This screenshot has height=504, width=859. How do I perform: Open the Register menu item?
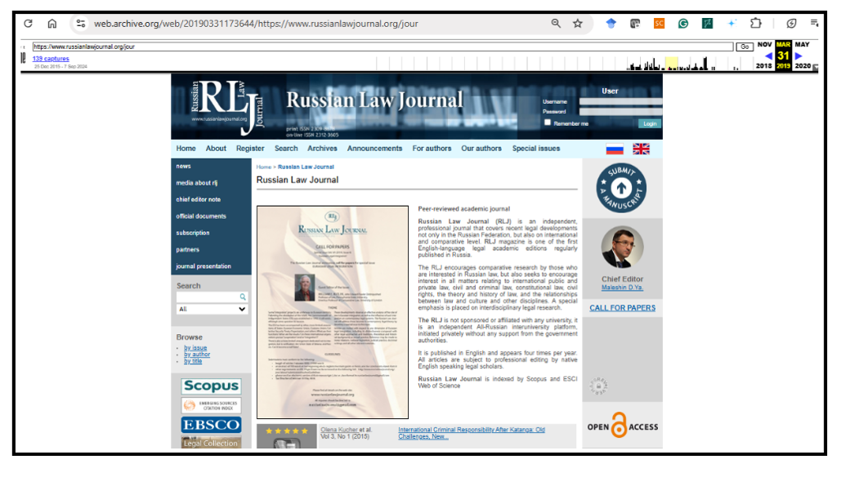(250, 149)
